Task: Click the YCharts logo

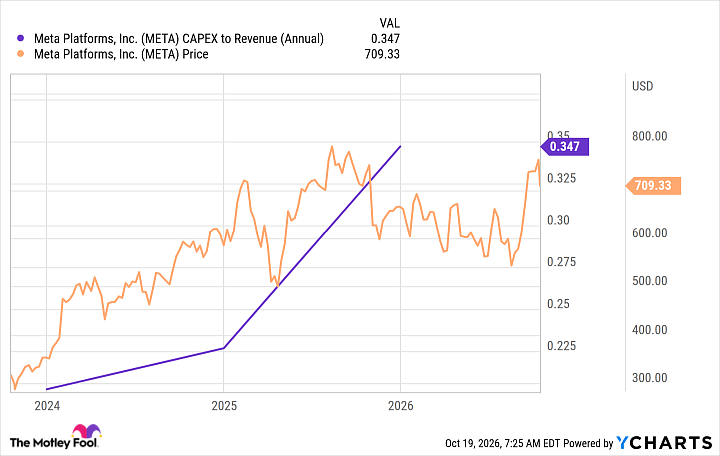Action: pyautogui.click(x=664, y=443)
